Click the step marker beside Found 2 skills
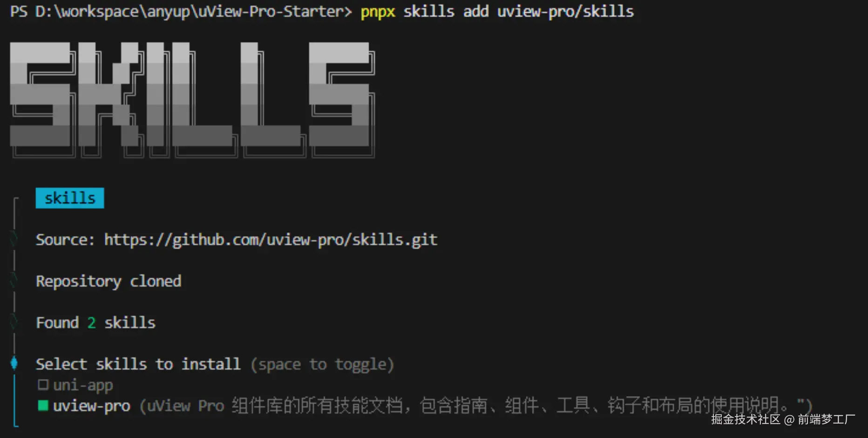 click(x=14, y=322)
